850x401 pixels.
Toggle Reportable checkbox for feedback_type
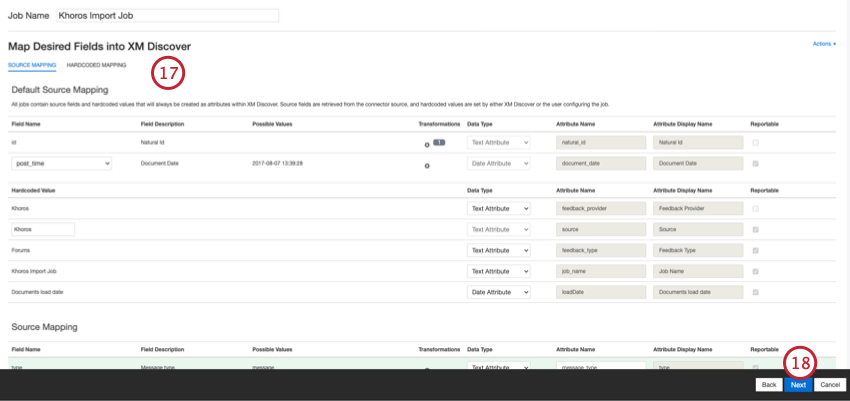755,250
